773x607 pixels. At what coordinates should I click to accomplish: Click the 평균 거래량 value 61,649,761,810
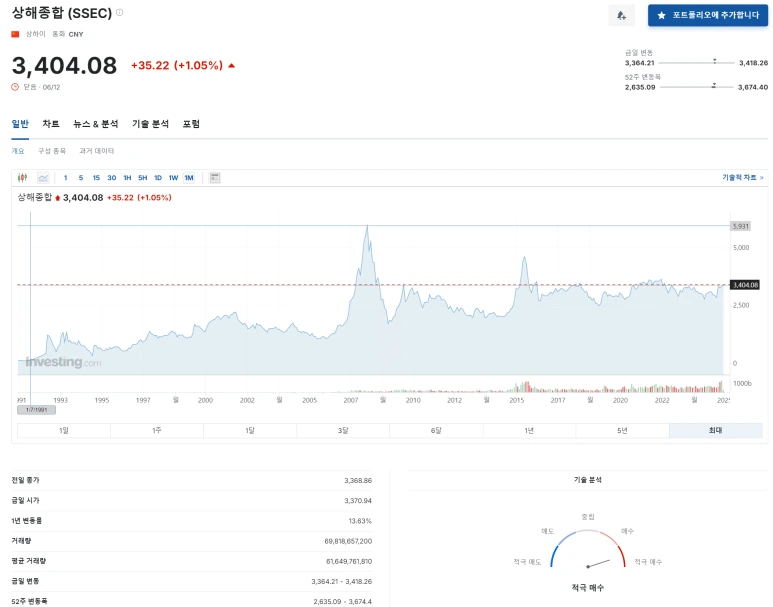click(x=349, y=561)
